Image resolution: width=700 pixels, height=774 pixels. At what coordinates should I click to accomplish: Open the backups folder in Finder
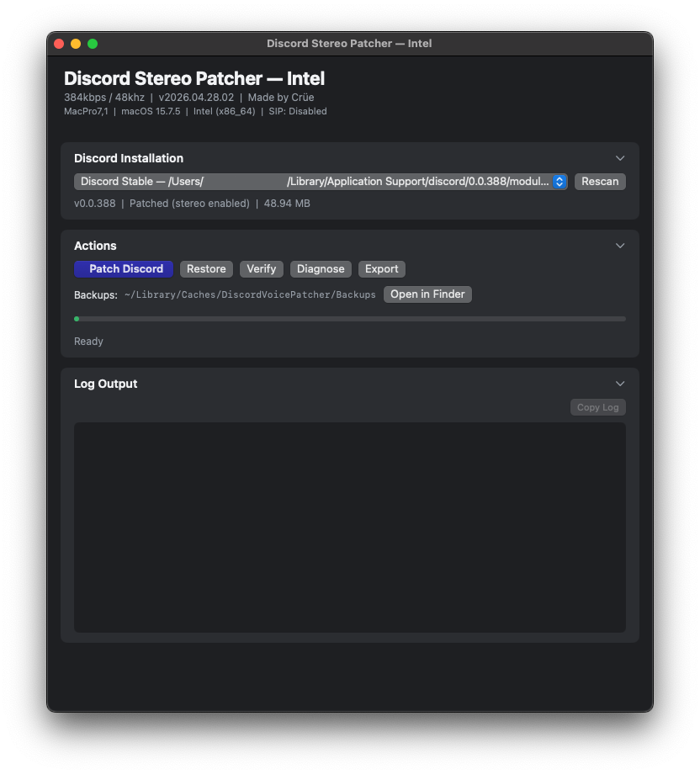click(x=427, y=294)
